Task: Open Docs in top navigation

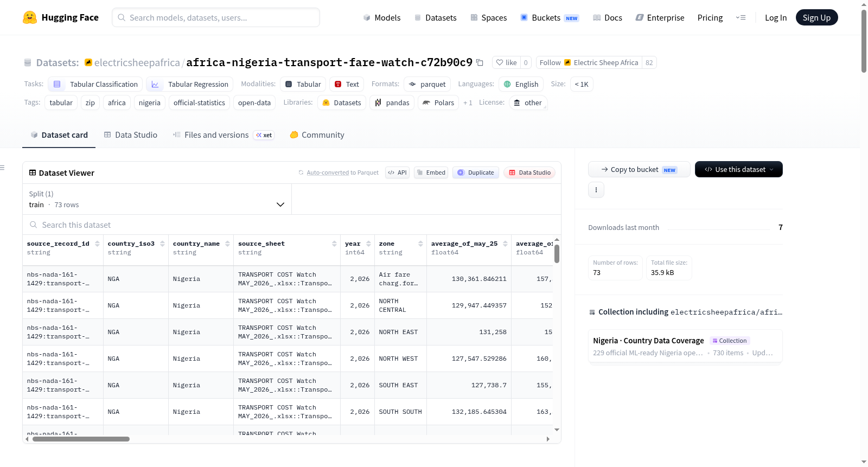Action: click(x=608, y=17)
